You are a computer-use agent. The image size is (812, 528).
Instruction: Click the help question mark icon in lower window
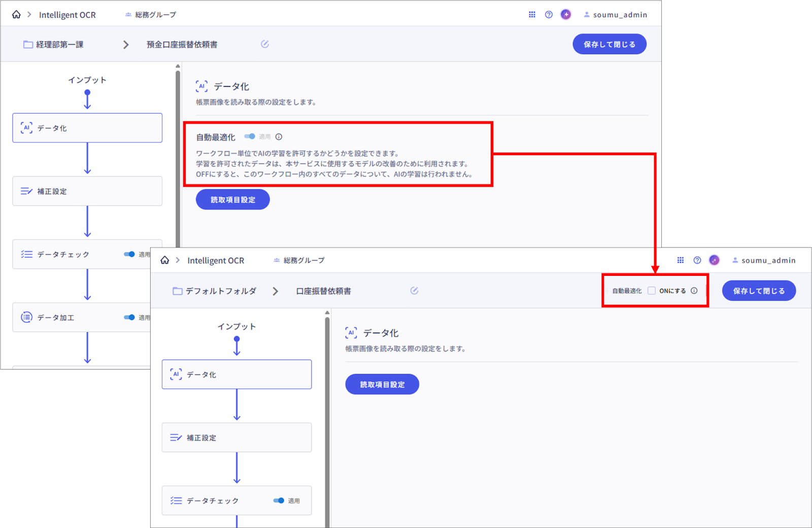[x=697, y=260]
